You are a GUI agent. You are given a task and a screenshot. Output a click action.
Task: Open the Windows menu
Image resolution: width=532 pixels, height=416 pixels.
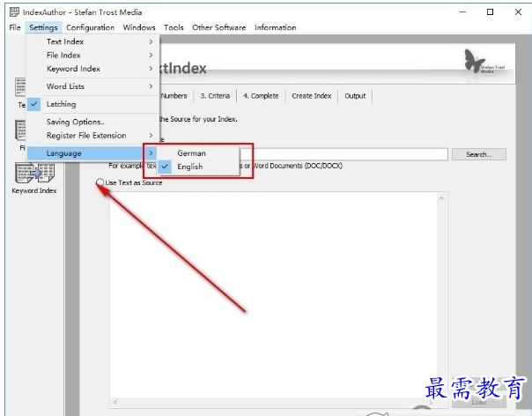coord(139,27)
